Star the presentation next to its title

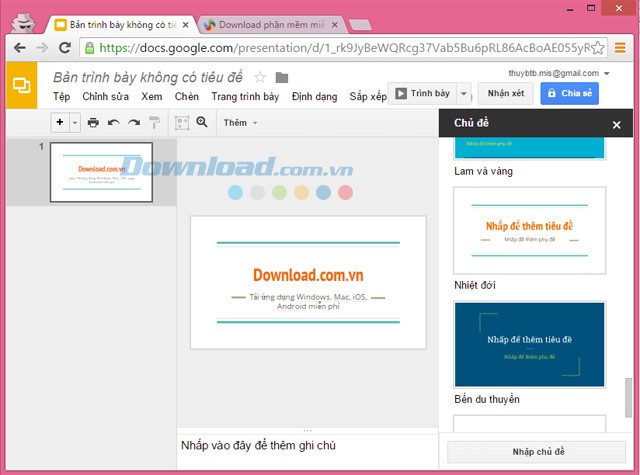point(260,77)
